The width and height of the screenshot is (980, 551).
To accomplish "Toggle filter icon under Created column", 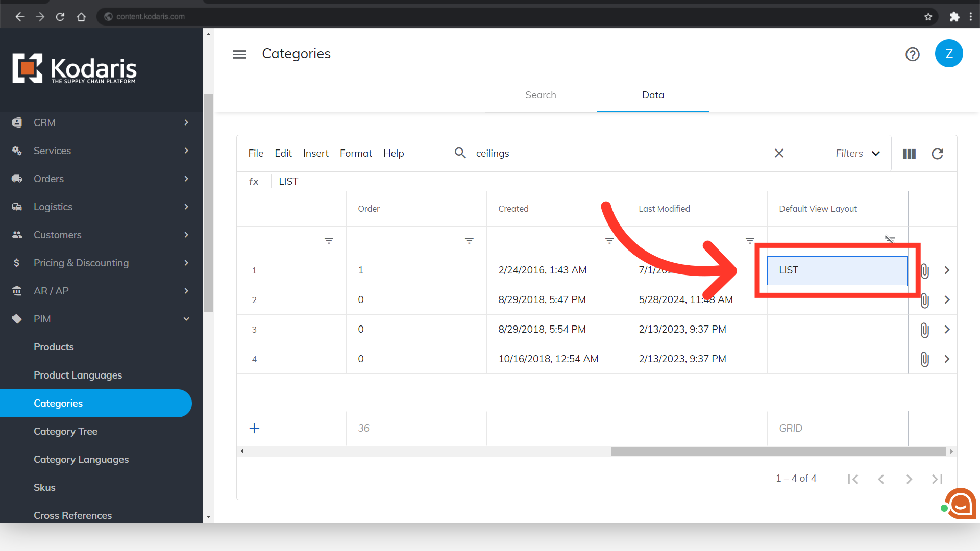I will tap(609, 240).
